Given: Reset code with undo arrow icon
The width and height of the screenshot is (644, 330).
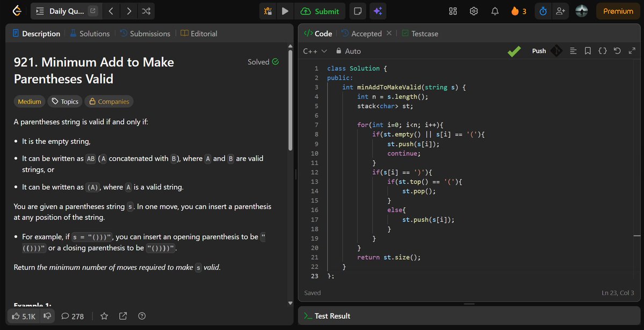Looking at the screenshot, I should click(x=617, y=51).
